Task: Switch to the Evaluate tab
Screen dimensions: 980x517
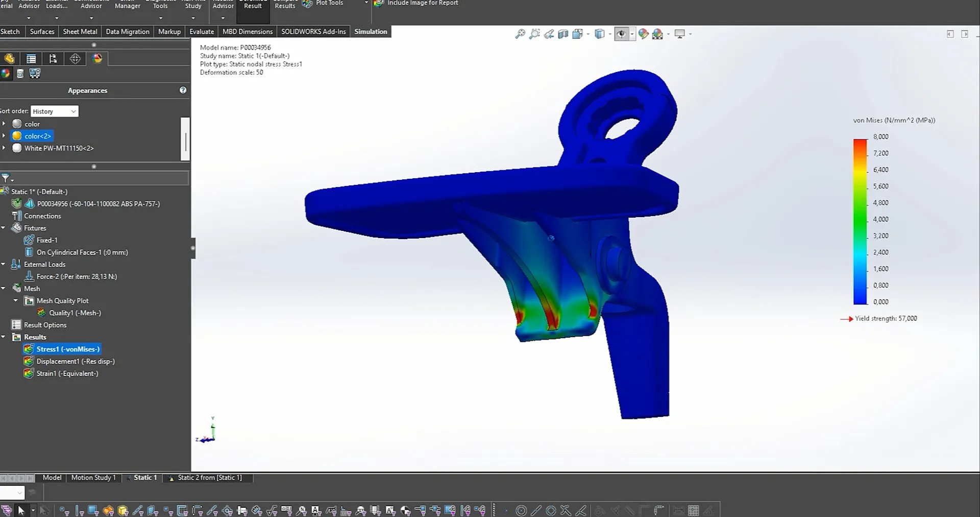Action: 202,32
